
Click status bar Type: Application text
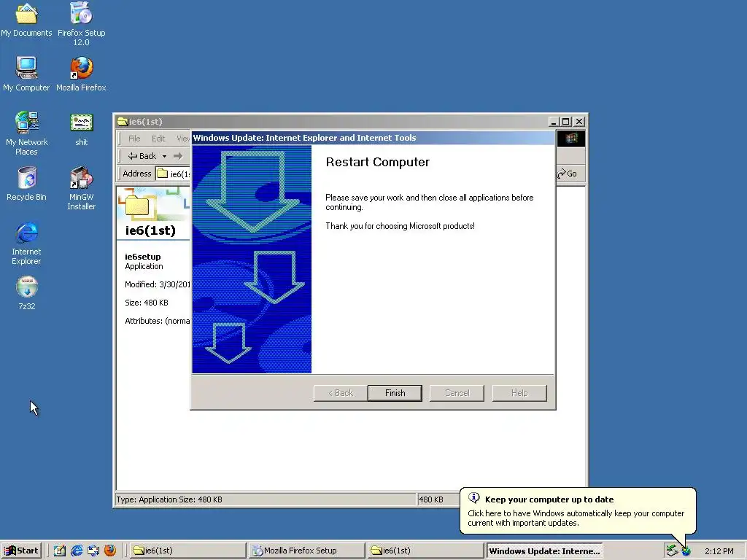point(169,499)
